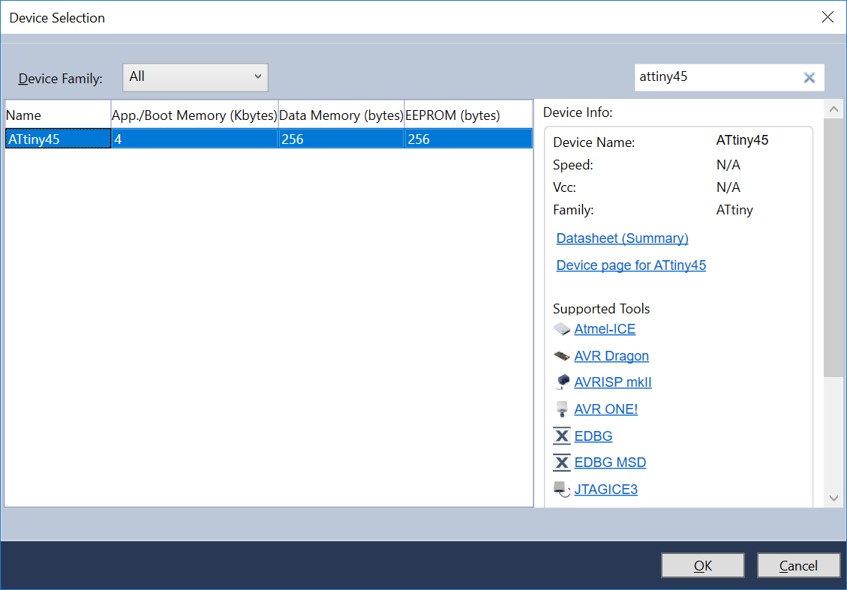Open the Datasheet (Summary) link
Viewport: 847px width, 590px height.
[622, 238]
